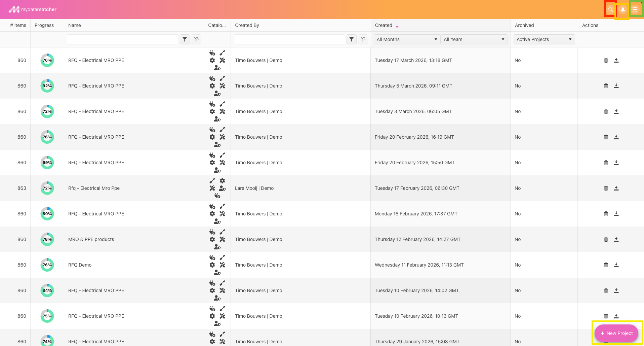
Task: Click the 84% progress ring
Action: point(47,290)
